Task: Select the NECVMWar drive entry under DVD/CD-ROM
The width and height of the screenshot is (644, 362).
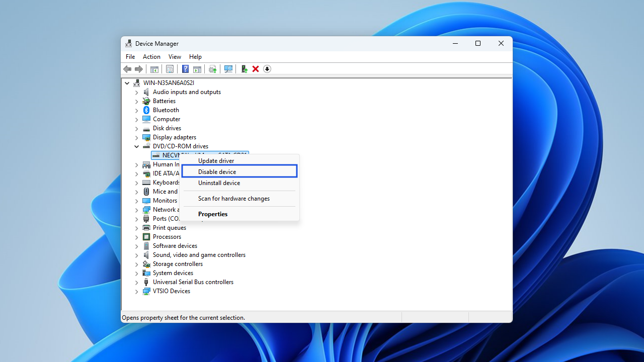Action: pyautogui.click(x=200, y=155)
